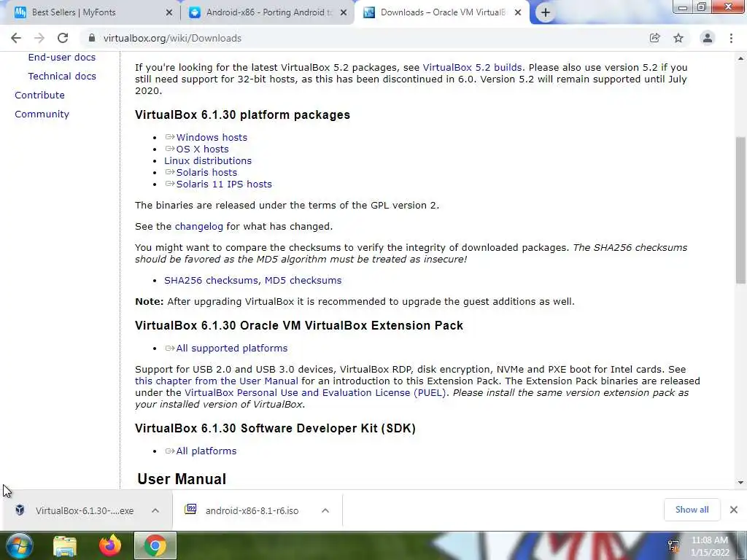747x560 pixels.
Task: Download the Windows hosts package
Action: pos(212,138)
